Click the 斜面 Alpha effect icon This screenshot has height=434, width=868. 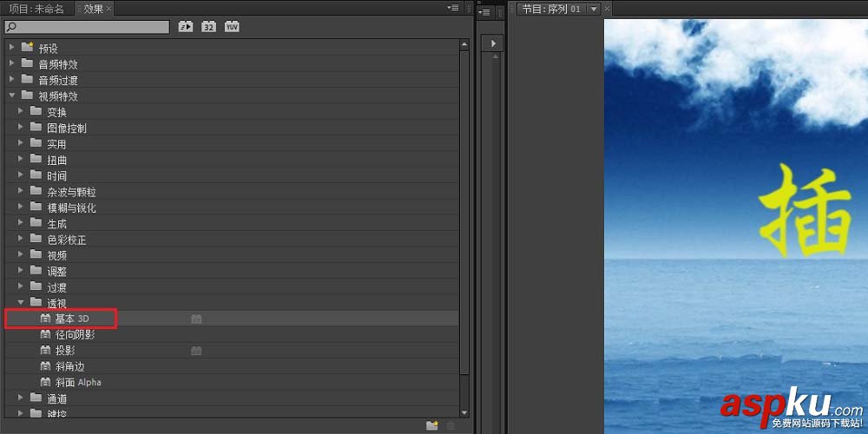click(45, 382)
